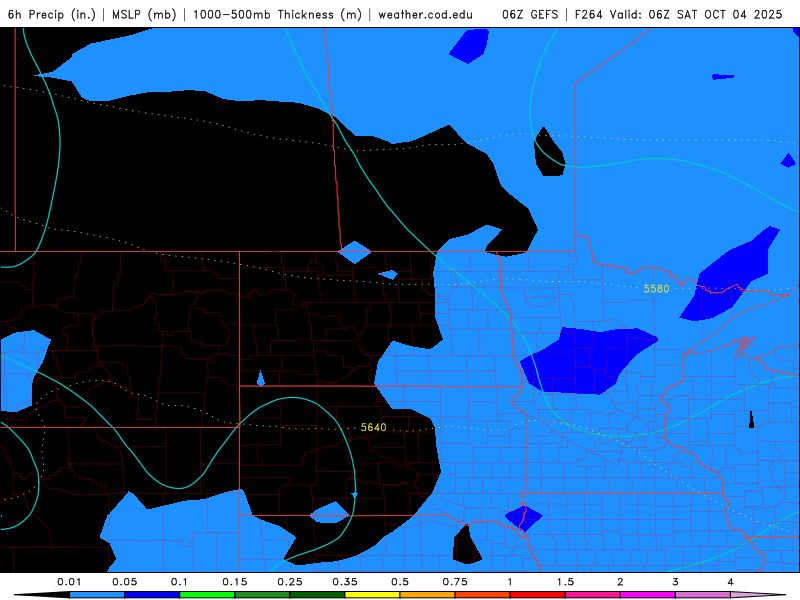This screenshot has height=600, width=800.
Task: Pick the bright green 0.1–0.15 legend swatch
Action: [x=207, y=595]
